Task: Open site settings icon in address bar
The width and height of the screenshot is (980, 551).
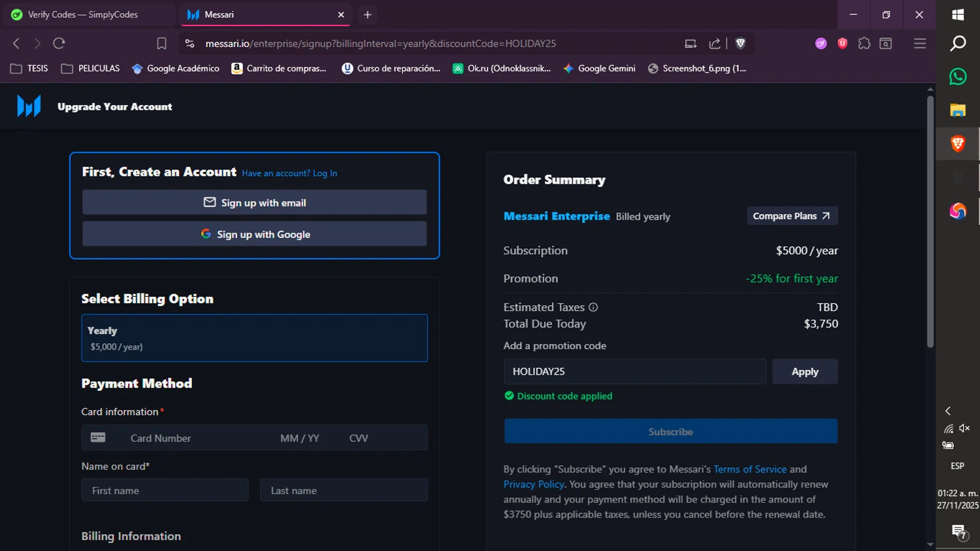Action: click(189, 43)
